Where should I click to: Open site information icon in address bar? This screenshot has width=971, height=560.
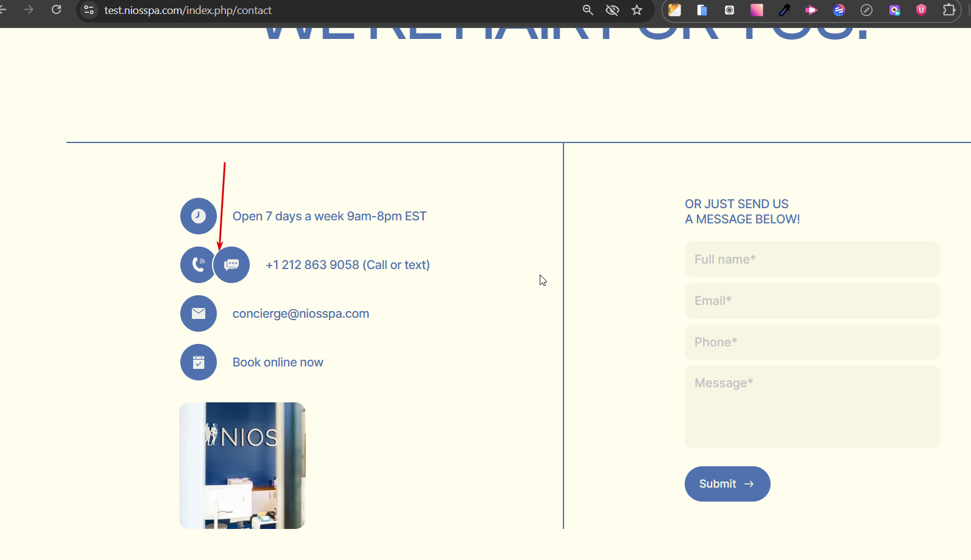[89, 10]
